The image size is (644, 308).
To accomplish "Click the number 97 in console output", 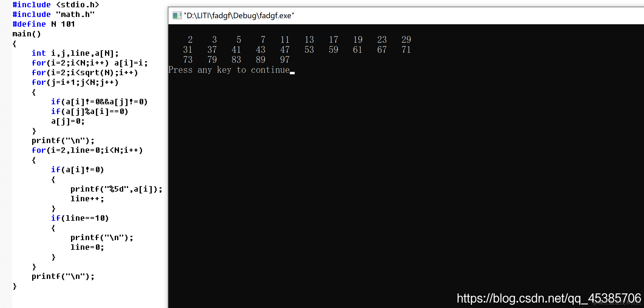I will tap(285, 59).
